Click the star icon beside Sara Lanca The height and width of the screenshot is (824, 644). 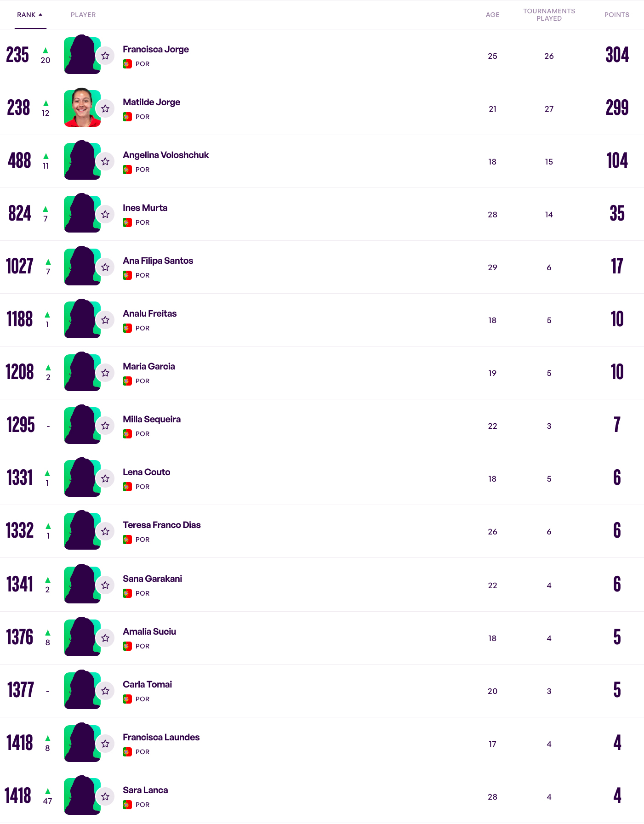[105, 796]
